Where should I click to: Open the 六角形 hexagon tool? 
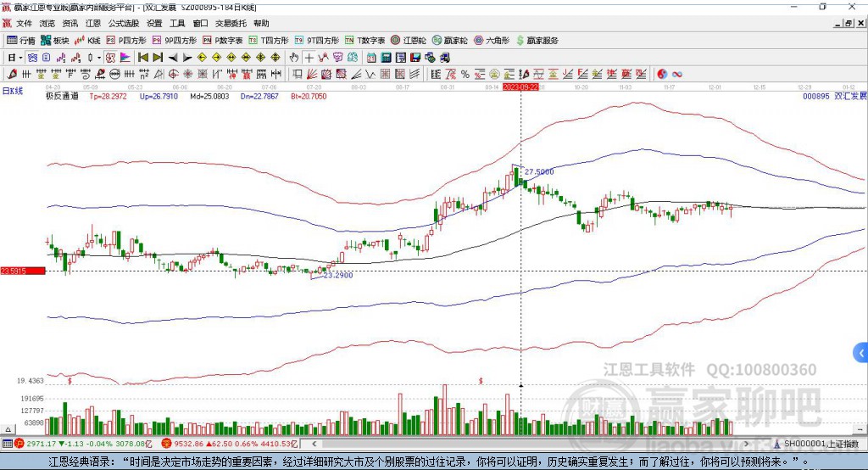point(492,41)
